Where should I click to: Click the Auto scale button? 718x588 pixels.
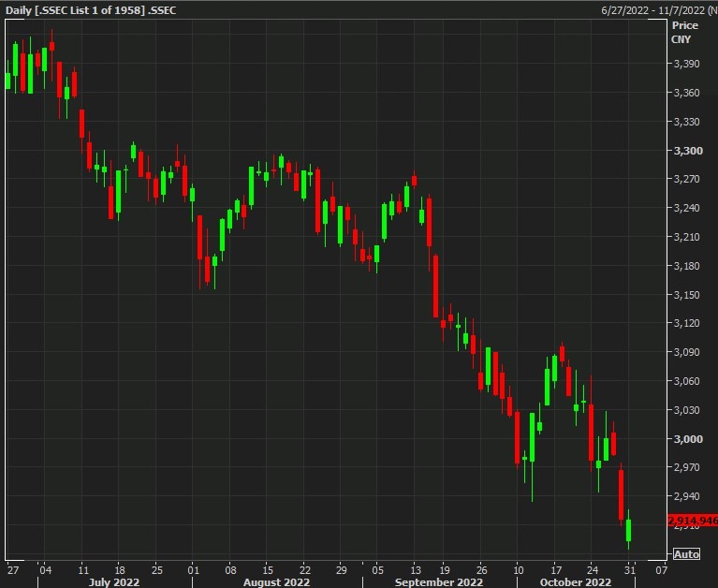tap(686, 554)
